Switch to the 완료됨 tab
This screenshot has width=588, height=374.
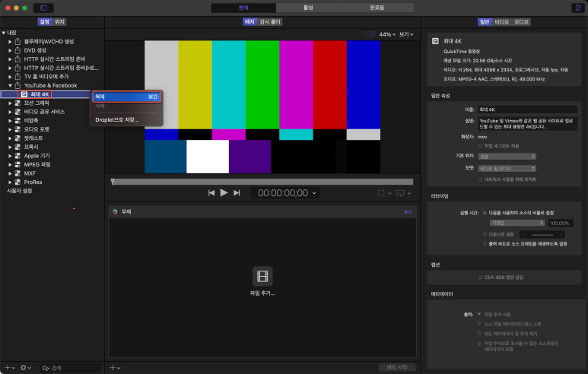tap(377, 8)
